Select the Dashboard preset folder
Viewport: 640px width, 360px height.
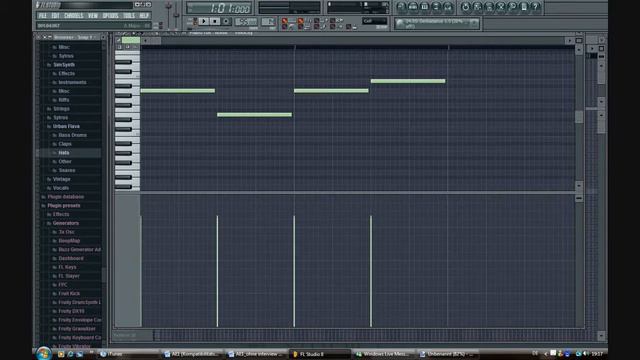71,258
